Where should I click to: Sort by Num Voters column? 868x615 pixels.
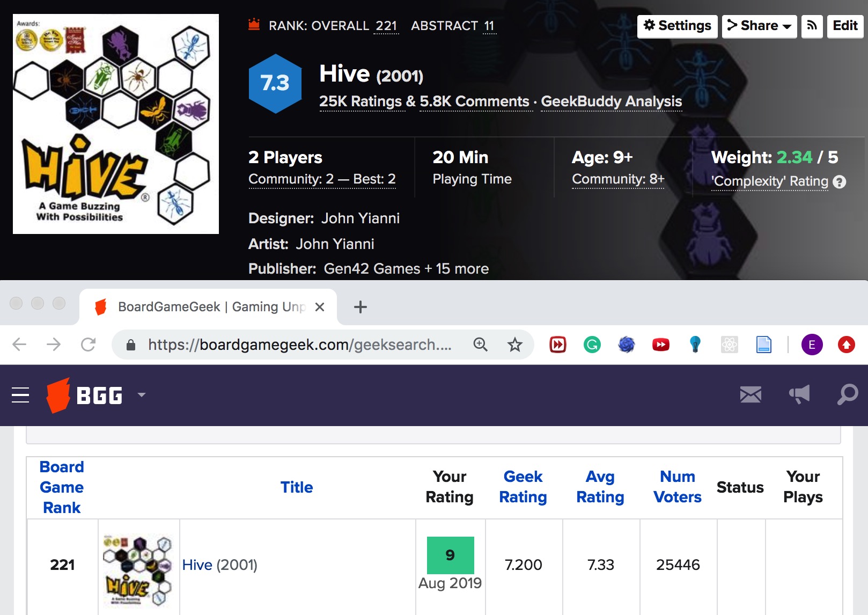coord(678,487)
